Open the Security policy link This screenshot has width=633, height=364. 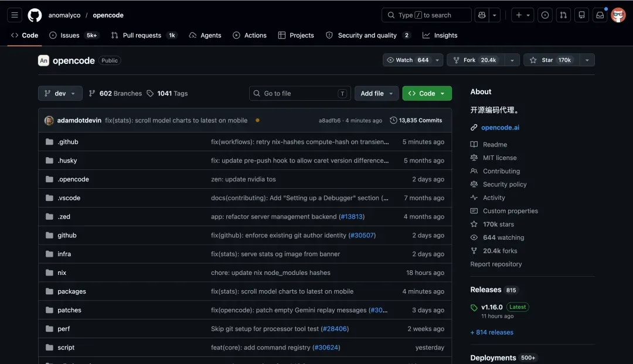point(505,185)
